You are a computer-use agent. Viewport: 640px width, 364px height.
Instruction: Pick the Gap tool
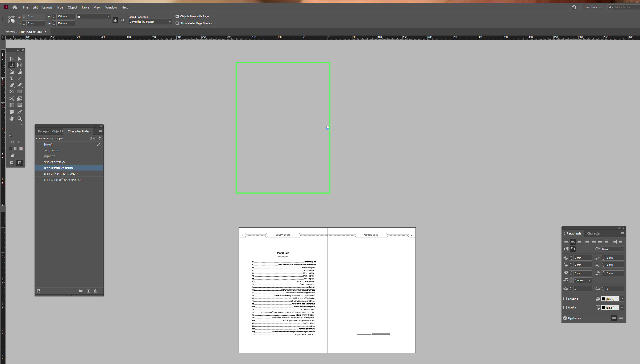click(20, 65)
